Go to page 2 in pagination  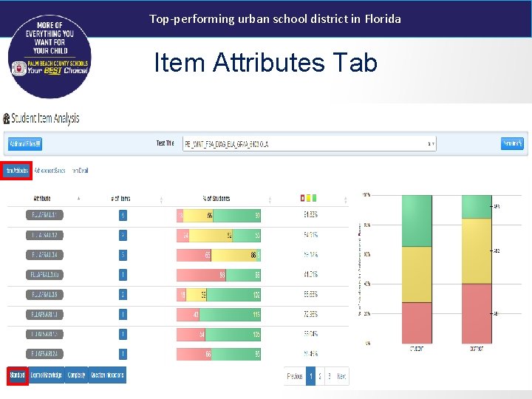click(x=320, y=376)
